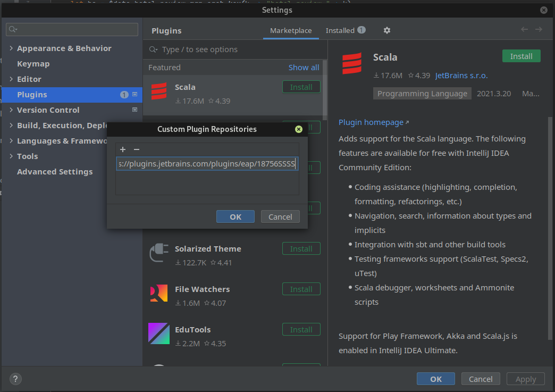
Task: Expand Appearance & Behavior section
Action: coord(11,48)
